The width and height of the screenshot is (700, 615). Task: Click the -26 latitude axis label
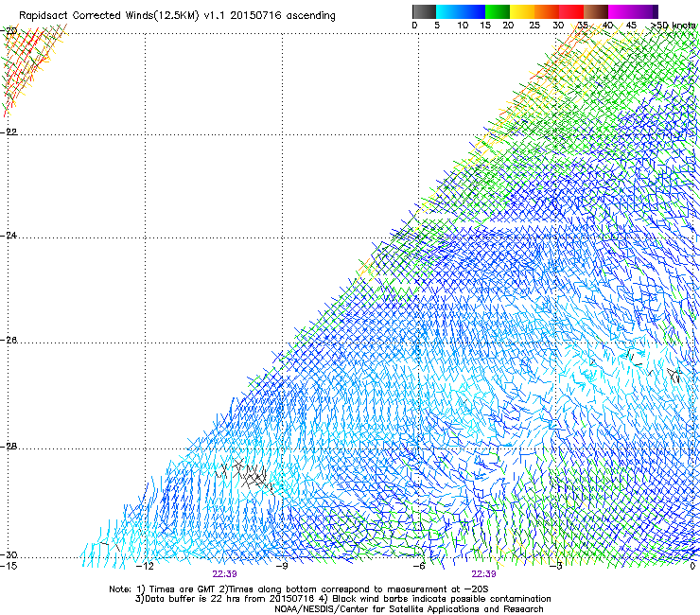9,341
